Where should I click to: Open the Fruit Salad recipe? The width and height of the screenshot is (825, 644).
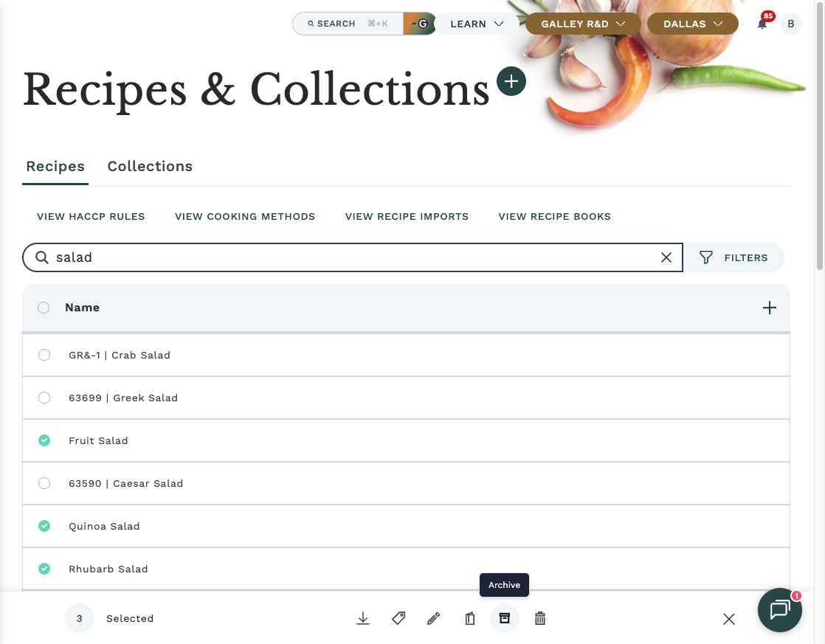tap(98, 440)
